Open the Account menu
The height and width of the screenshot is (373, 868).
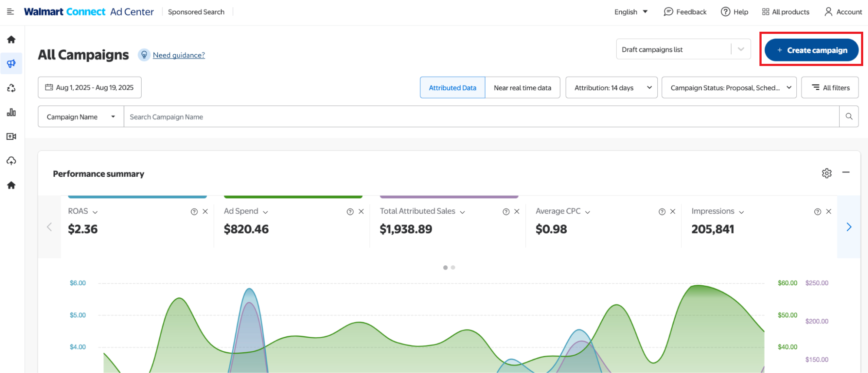[843, 12]
